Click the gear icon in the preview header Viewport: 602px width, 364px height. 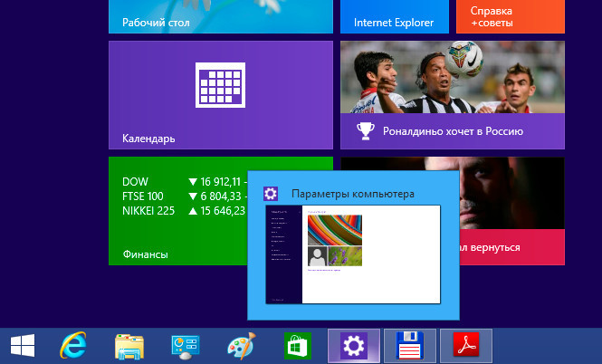[270, 194]
